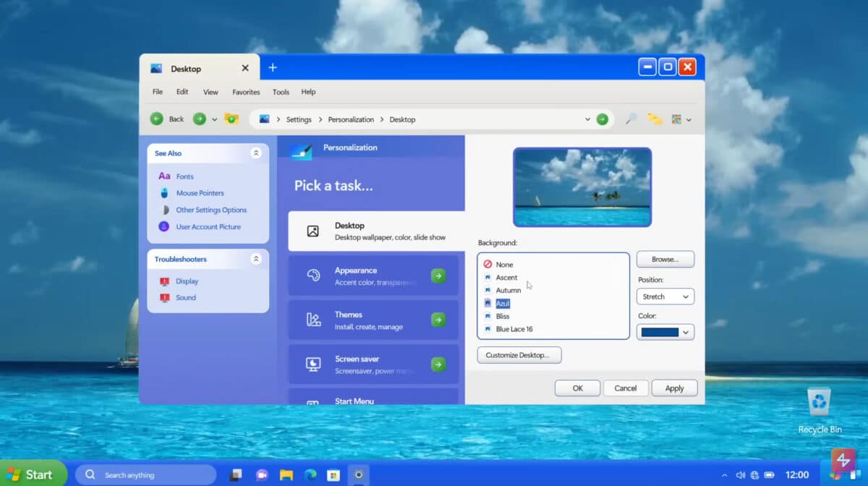Open the Tools menu
Screen dimensions: 868x486
coord(281,92)
